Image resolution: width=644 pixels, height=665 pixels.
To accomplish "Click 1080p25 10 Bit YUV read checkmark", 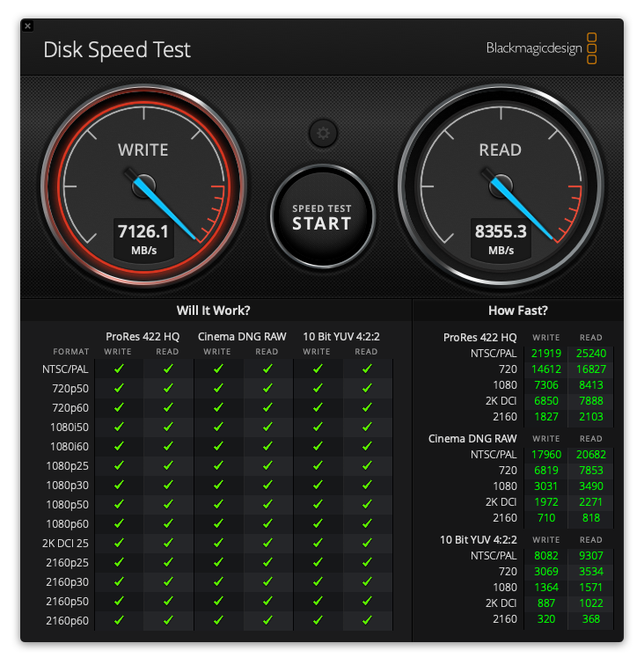I will tap(367, 465).
